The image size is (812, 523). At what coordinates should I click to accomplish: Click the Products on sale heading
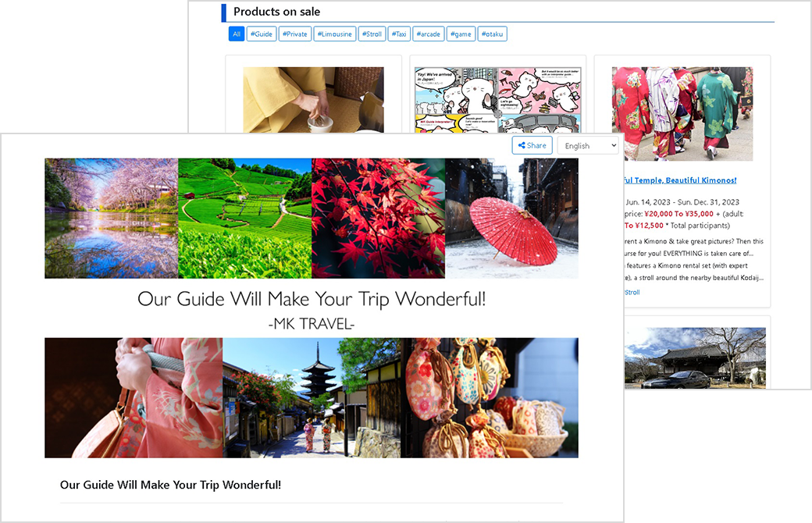[276, 12]
